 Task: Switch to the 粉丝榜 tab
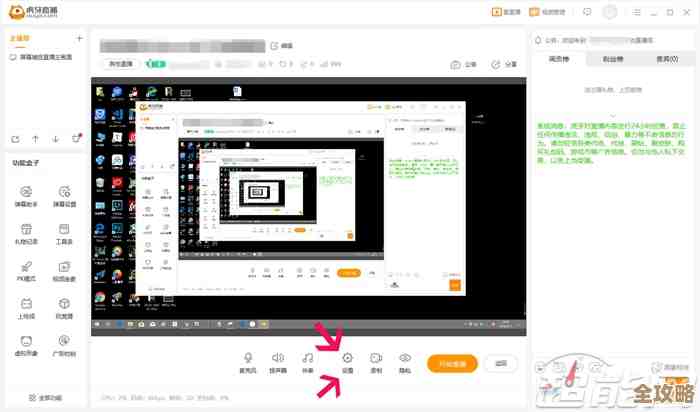coord(613,59)
